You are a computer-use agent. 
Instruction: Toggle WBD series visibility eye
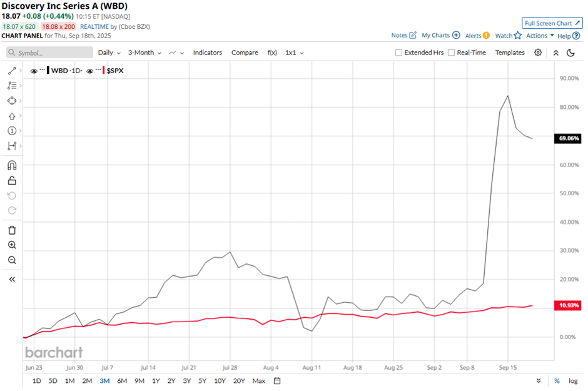click(34, 71)
